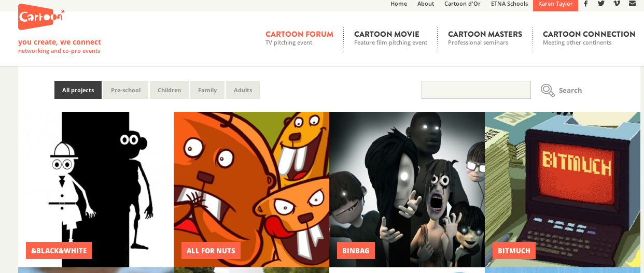Click 'networking and co-pro events' text
This screenshot has width=644, height=273.
click(59, 51)
